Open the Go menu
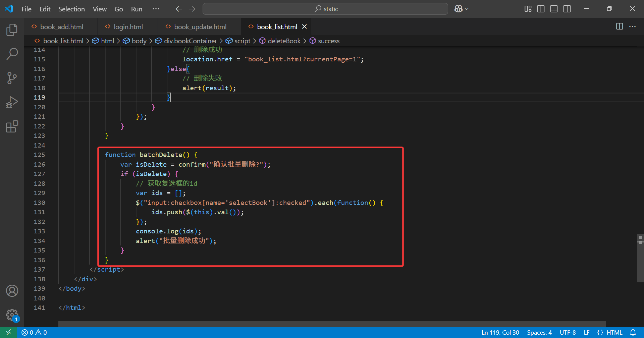 [119, 9]
